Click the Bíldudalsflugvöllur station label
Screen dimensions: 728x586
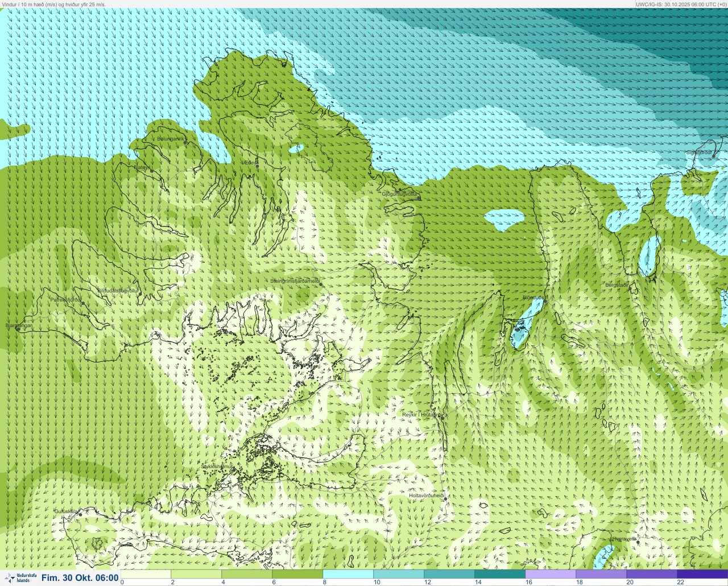point(118,291)
